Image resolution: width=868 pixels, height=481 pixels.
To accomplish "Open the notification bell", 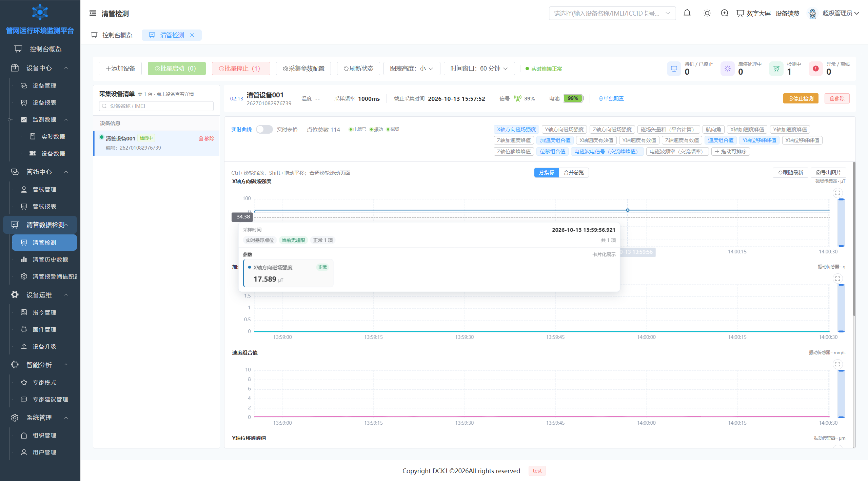I will [687, 13].
